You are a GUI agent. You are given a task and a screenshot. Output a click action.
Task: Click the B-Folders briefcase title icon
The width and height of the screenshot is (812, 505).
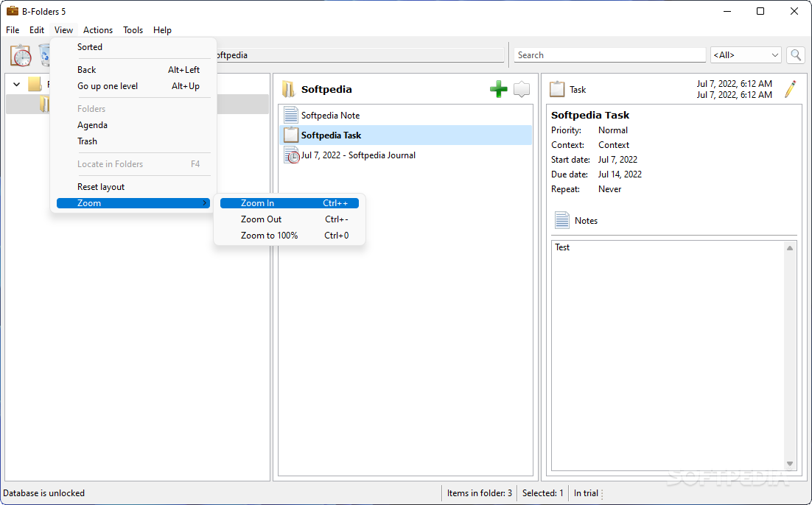(x=12, y=11)
